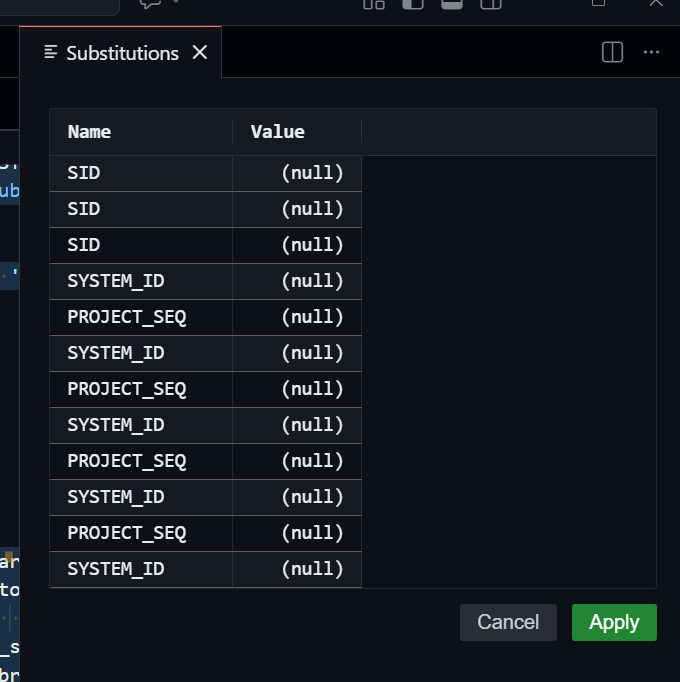The height and width of the screenshot is (682, 680).
Task: Expand the dropdown arrow beside chat icon
Action: (x=176, y=3)
